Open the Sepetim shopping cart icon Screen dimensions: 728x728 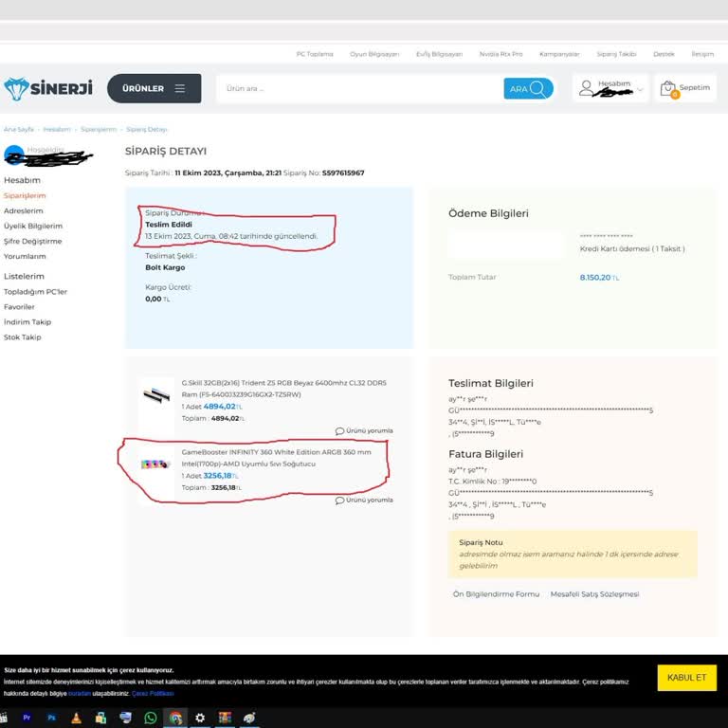tap(669, 88)
